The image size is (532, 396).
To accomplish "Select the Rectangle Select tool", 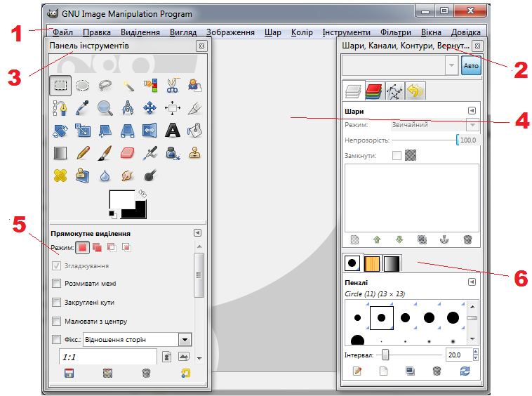I will coord(60,86).
